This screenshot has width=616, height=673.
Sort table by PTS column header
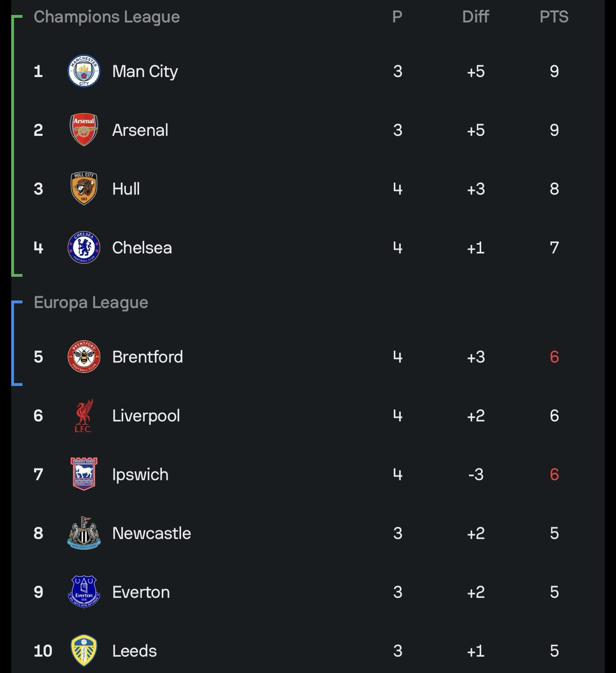554,17
